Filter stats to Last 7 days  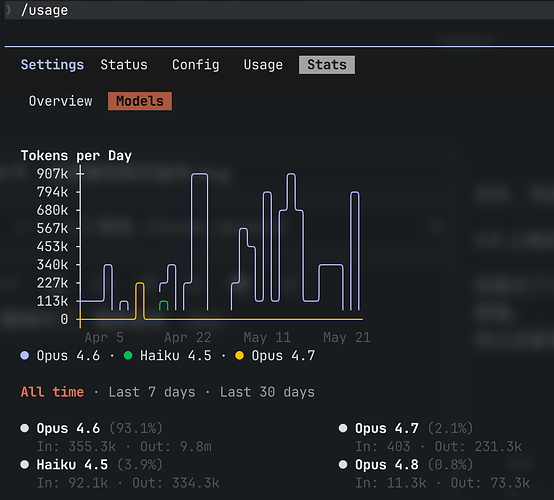click(x=152, y=392)
